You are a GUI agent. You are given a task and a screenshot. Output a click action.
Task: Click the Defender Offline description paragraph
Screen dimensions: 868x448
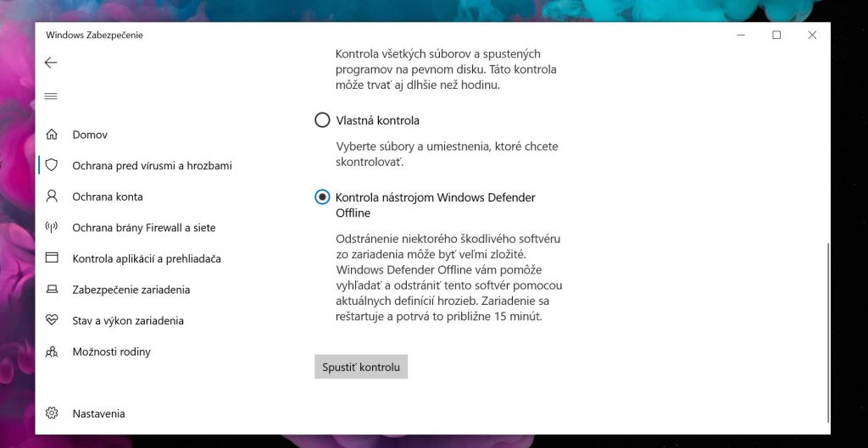[x=449, y=278]
